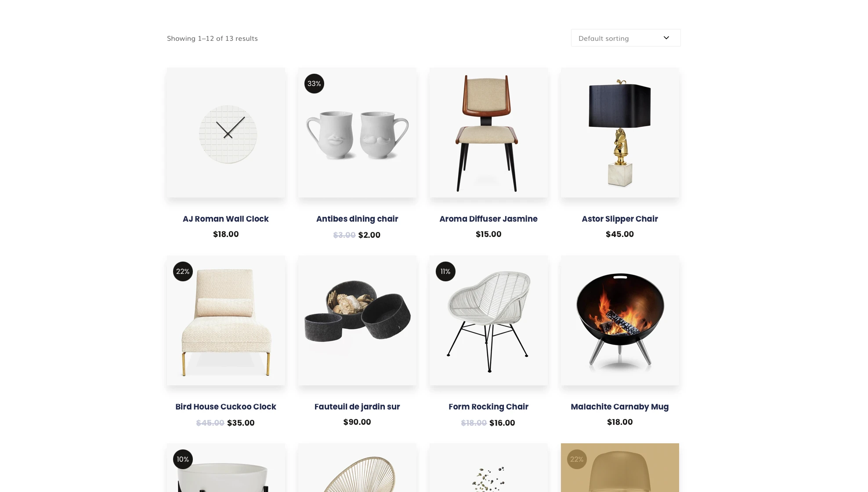Click the wall clock product image
The height and width of the screenshot is (492, 868).
(226, 133)
